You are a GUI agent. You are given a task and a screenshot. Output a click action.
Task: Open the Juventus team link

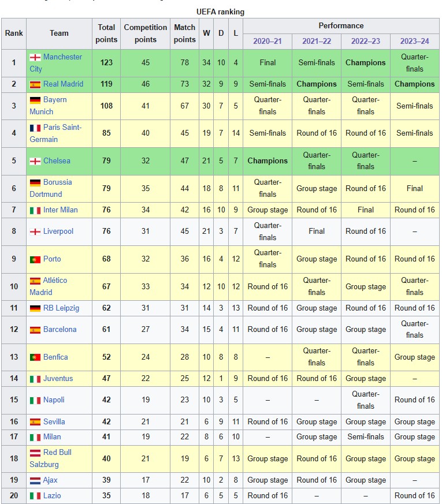tap(58, 378)
